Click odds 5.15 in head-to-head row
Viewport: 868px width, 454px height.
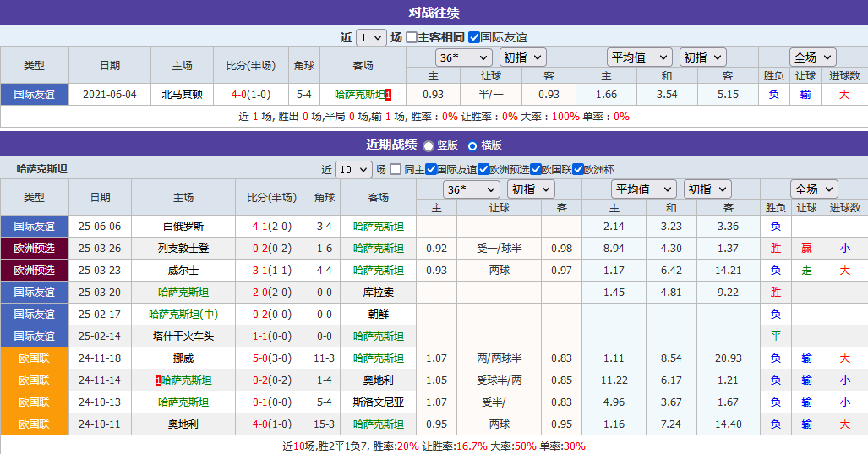[728, 95]
